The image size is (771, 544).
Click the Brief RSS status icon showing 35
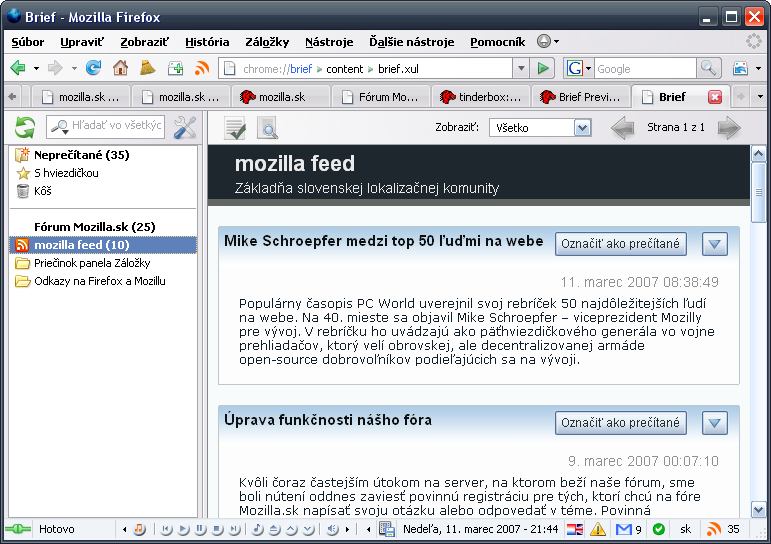(x=723, y=529)
